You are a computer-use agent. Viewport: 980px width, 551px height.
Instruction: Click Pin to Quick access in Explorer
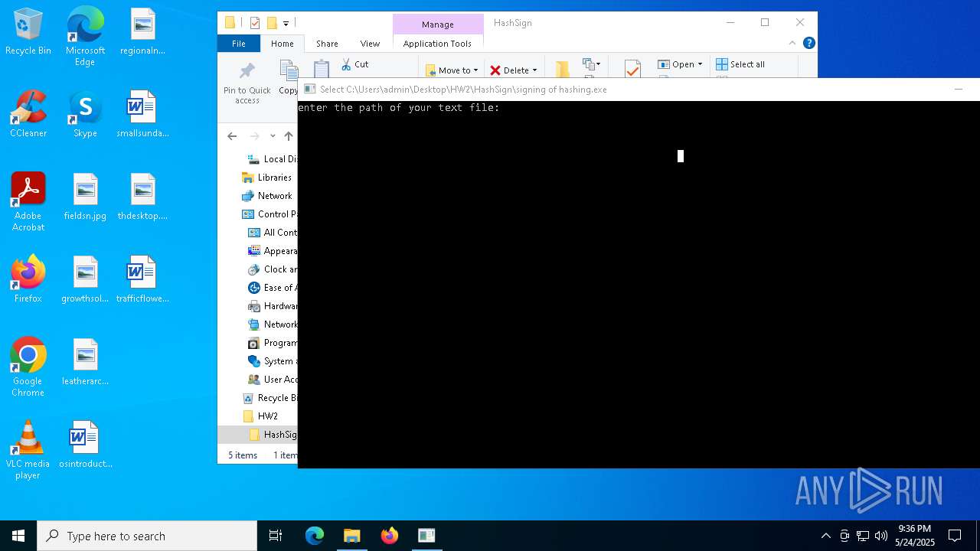coord(247,83)
